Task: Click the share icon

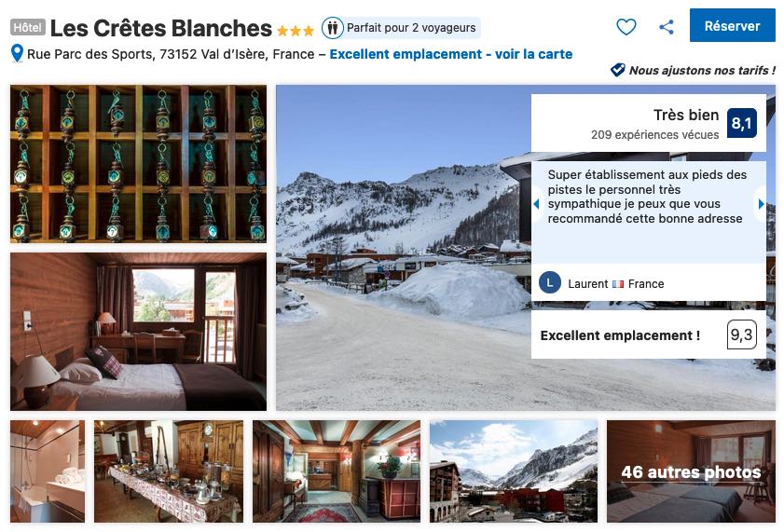Action: point(666,26)
